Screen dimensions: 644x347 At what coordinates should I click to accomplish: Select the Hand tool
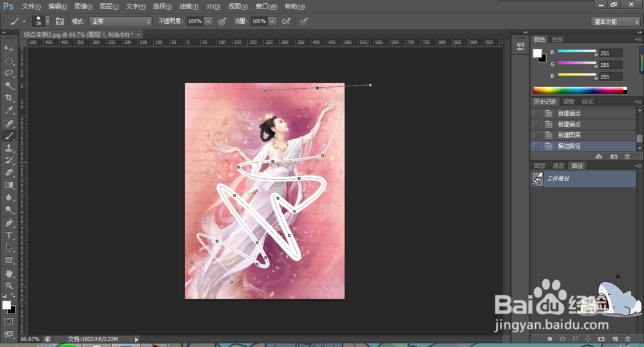coord(8,274)
